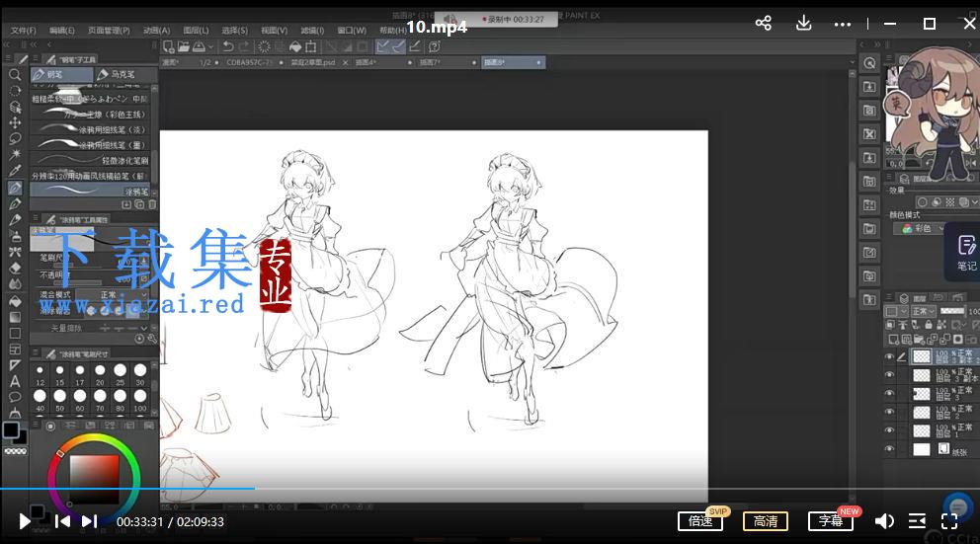Select the Fill bucket tool in left toolbar
980x544 pixels.
coord(15,300)
